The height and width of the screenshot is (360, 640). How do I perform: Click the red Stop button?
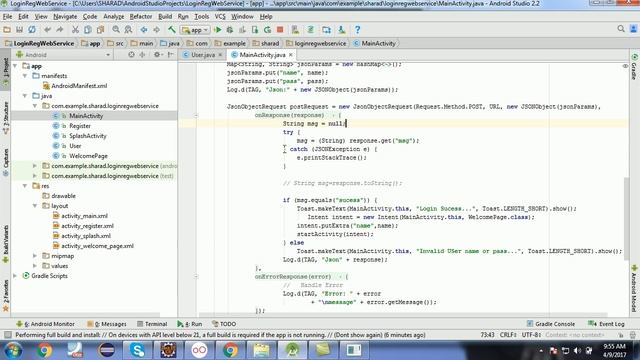[280, 30]
